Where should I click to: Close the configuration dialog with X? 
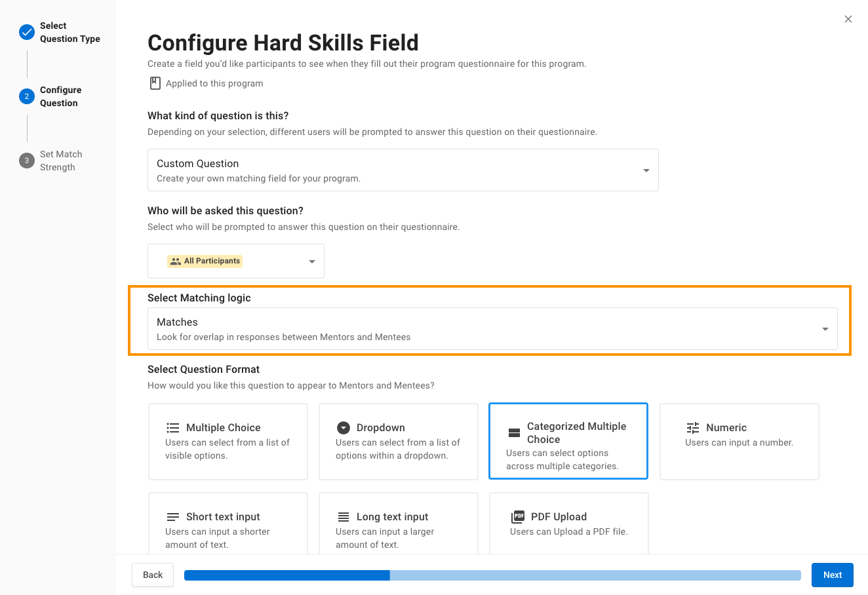coord(848,19)
